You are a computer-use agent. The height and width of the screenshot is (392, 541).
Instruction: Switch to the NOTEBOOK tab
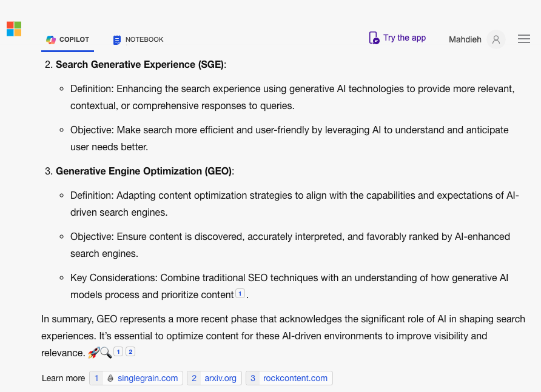click(x=138, y=39)
